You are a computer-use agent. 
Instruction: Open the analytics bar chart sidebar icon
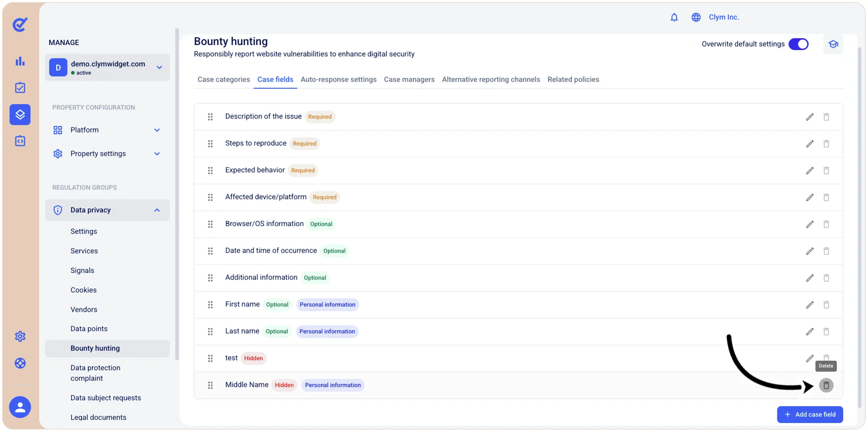click(20, 61)
